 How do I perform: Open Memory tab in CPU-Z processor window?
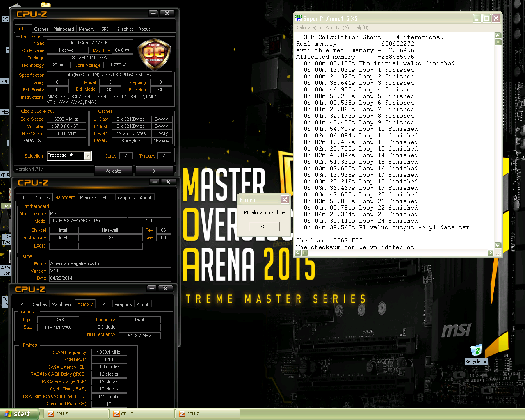click(x=87, y=29)
